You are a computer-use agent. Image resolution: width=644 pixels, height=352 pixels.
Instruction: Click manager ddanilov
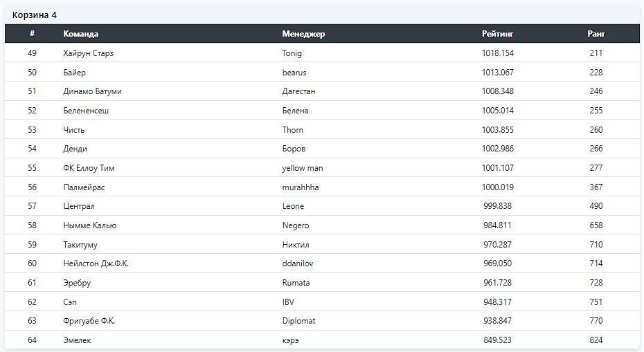click(x=298, y=263)
